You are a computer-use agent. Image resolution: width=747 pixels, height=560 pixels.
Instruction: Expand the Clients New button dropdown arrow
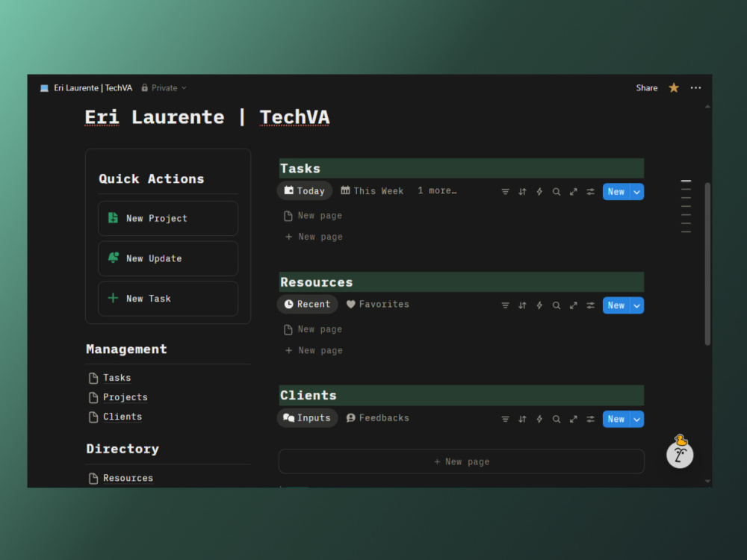(637, 419)
